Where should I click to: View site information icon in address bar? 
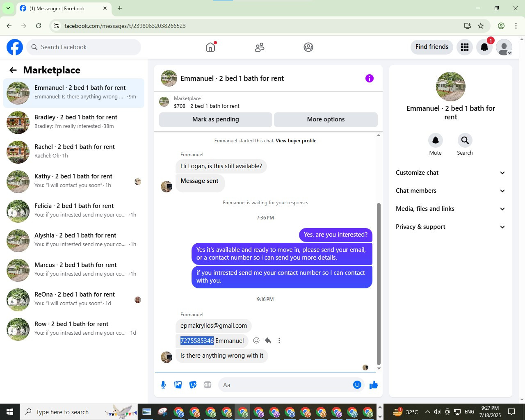[56, 26]
